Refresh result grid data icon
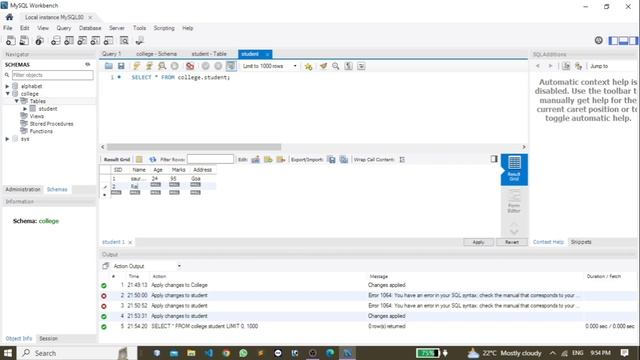 (153, 159)
